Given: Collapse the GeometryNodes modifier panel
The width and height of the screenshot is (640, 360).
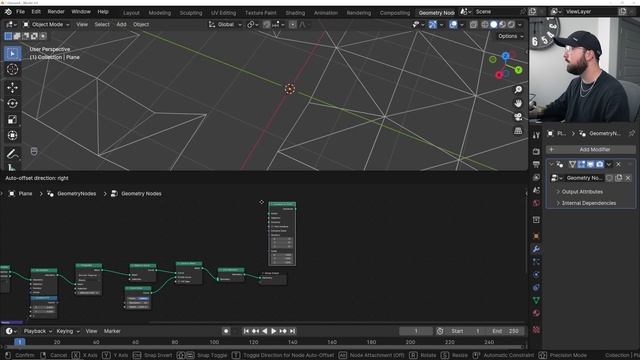Looking at the screenshot, I should [x=551, y=164].
